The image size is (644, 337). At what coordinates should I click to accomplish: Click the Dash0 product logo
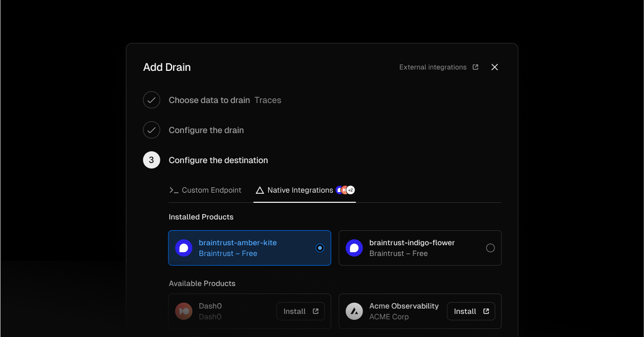pyautogui.click(x=183, y=311)
